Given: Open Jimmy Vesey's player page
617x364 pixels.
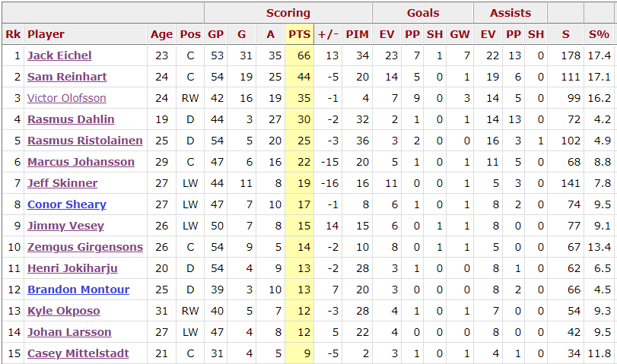Looking at the screenshot, I should [65, 226].
